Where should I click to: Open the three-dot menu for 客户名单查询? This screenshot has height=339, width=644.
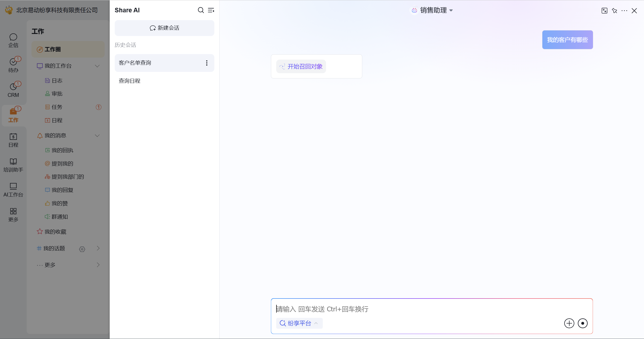207,63
